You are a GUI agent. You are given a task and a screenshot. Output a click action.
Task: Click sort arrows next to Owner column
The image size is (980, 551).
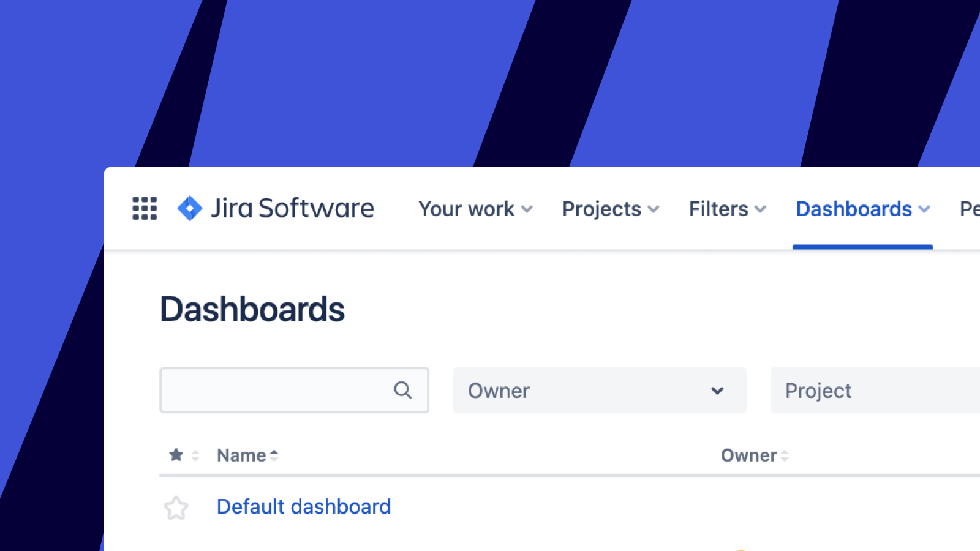[785, 455]
